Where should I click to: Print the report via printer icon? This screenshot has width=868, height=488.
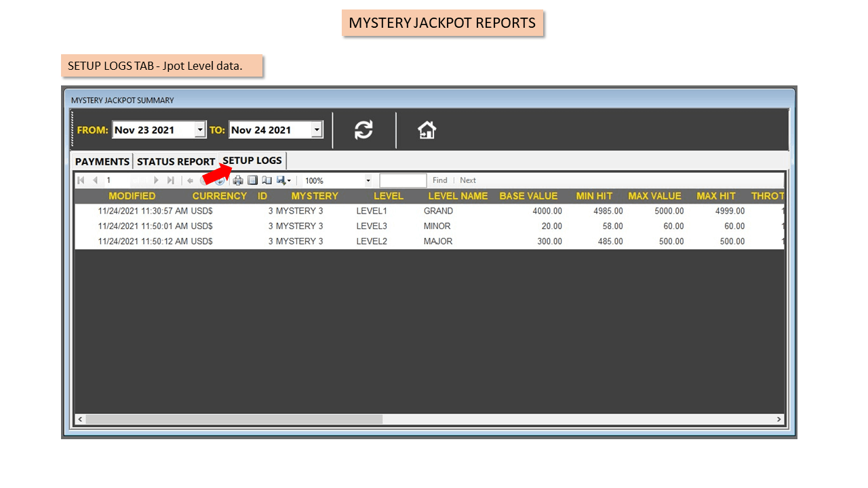pos(238,180)
